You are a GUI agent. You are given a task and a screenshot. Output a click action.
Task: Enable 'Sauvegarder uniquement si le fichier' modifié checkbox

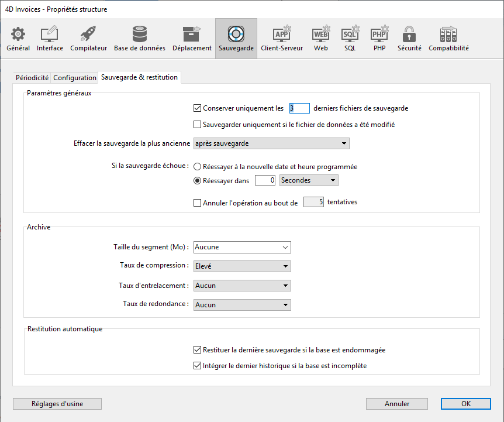click(x=197, y=125)
